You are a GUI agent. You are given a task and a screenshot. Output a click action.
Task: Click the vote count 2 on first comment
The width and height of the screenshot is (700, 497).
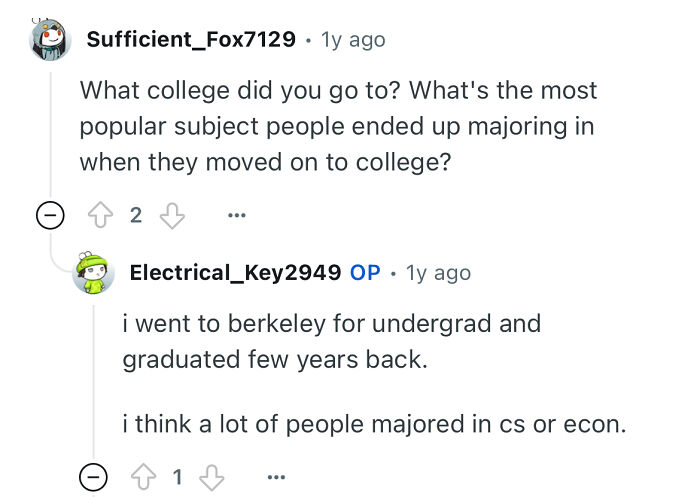pos(137,216)
